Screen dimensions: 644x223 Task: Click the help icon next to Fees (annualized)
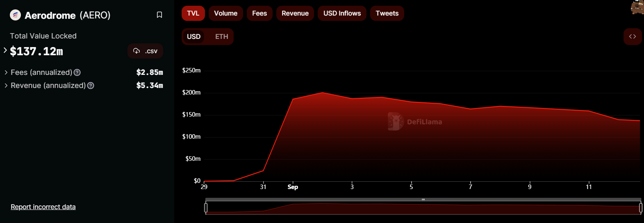pyautogui.click(x=77, y=72)
